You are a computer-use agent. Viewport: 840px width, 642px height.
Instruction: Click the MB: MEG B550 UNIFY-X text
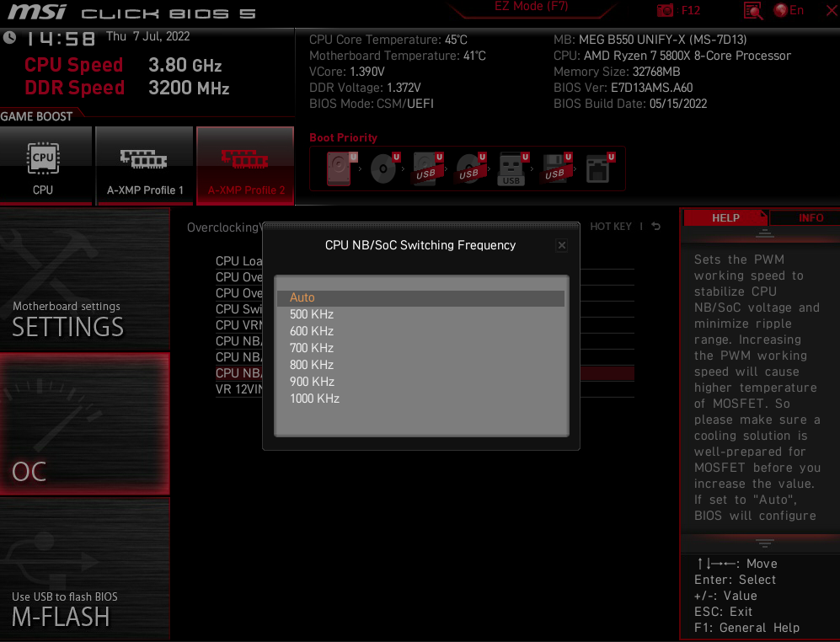pyautogui.click(x=650, y=40)
